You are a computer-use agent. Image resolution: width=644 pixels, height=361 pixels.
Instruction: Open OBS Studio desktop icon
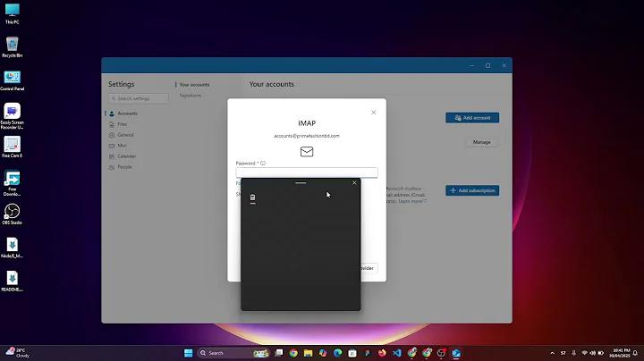tap(12, 214)
